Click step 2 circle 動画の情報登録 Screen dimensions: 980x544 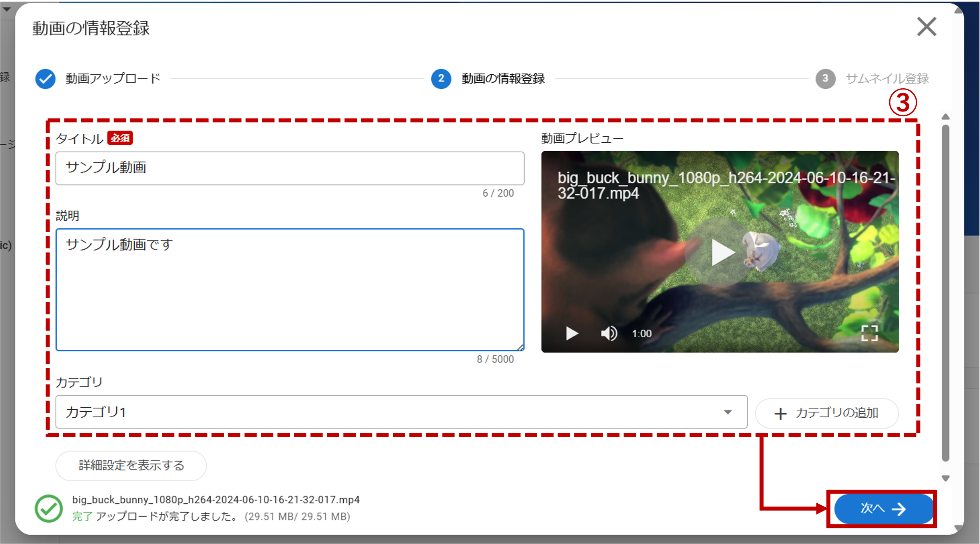coord(441,79)
